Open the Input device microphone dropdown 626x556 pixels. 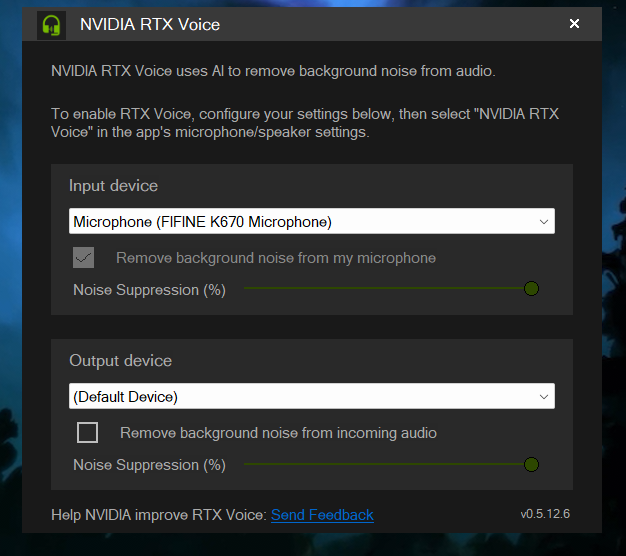coord(312,221)
